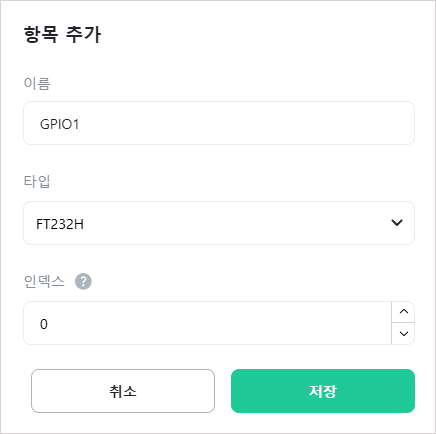
Task: Click the 인덱스 label text
Action: tap(44, 282)
